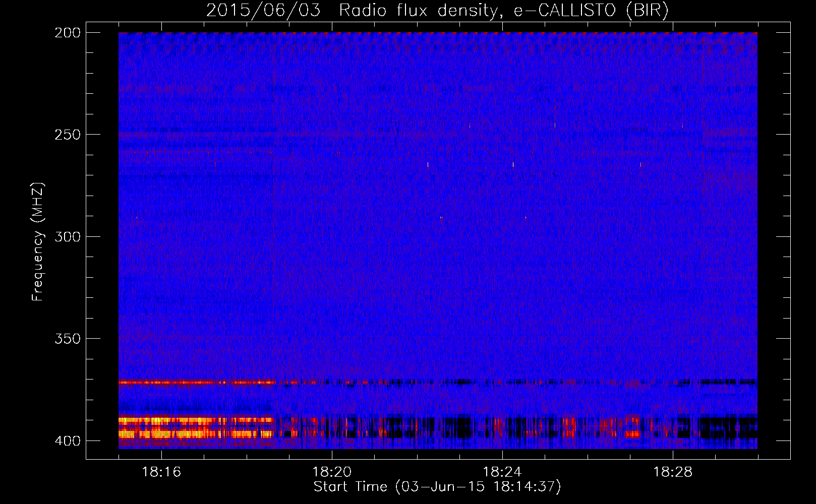Select the "2015/06/03" date in the title
The image size is (816, 504).
click(x=263, y=10)
